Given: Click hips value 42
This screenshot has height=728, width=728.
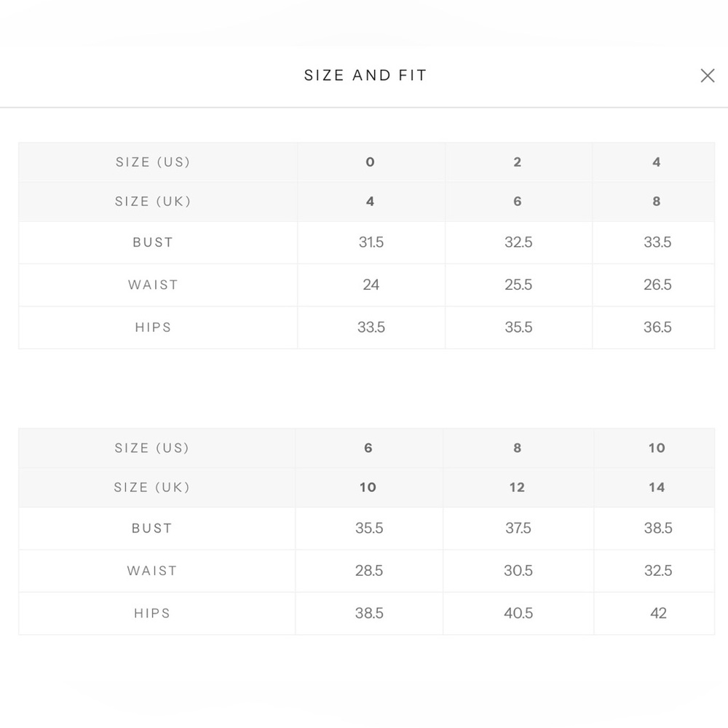Looking at the screenshot, I should (658, 613).
